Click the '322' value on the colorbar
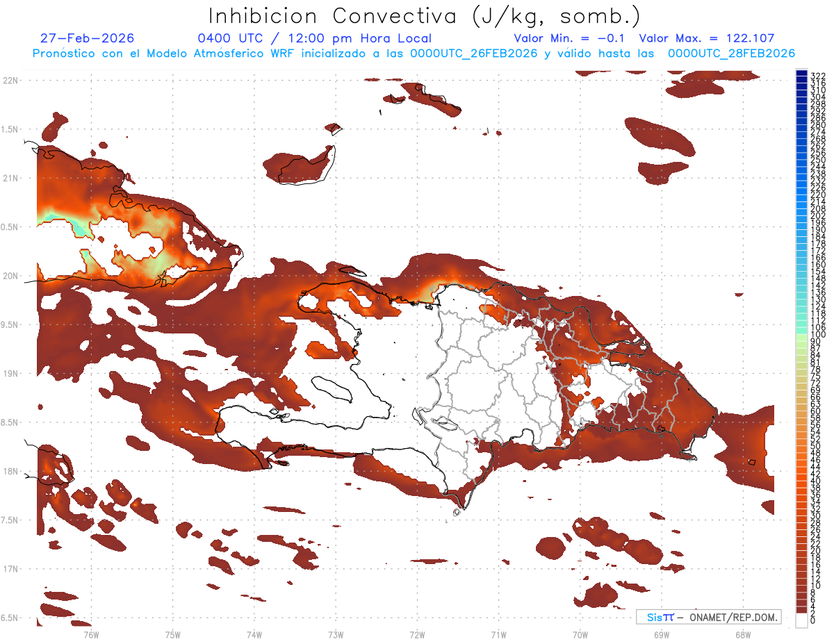 coord(818,76)
